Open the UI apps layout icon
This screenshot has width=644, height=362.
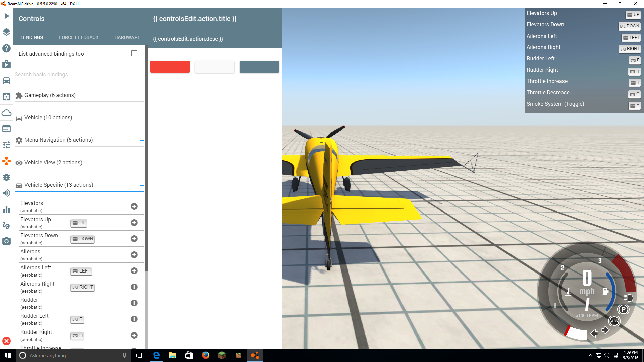tap(7, 129)
